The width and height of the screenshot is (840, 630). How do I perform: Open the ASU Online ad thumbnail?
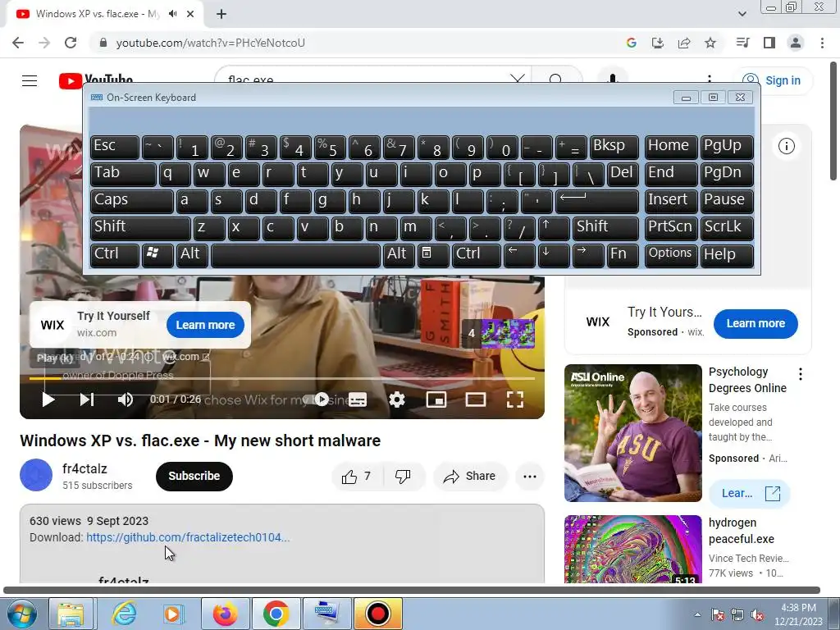tap(632, 433)
